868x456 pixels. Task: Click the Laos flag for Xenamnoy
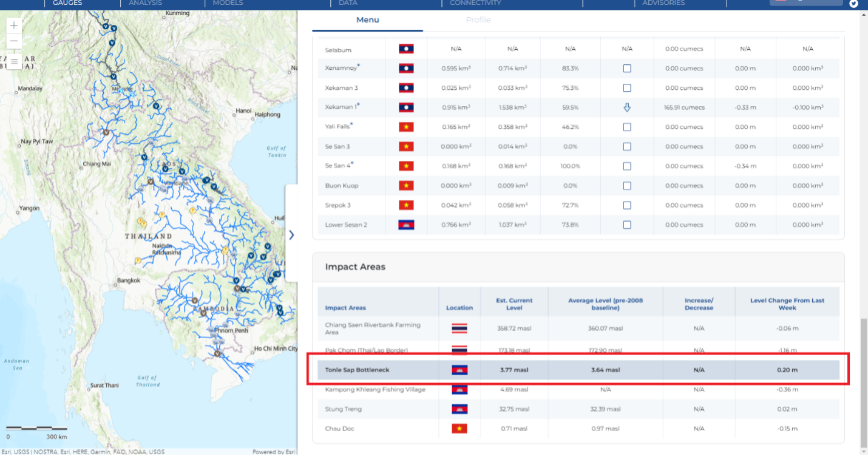coord(405,69)
